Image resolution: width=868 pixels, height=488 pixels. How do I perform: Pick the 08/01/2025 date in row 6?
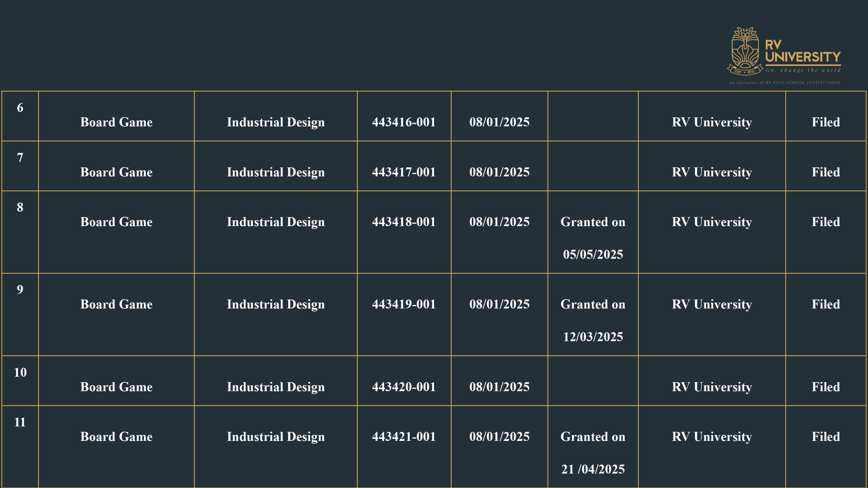coord(499,122)
